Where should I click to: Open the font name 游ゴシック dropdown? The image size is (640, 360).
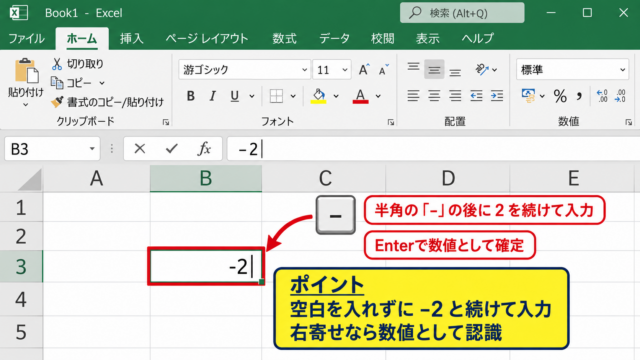(304, 70)
